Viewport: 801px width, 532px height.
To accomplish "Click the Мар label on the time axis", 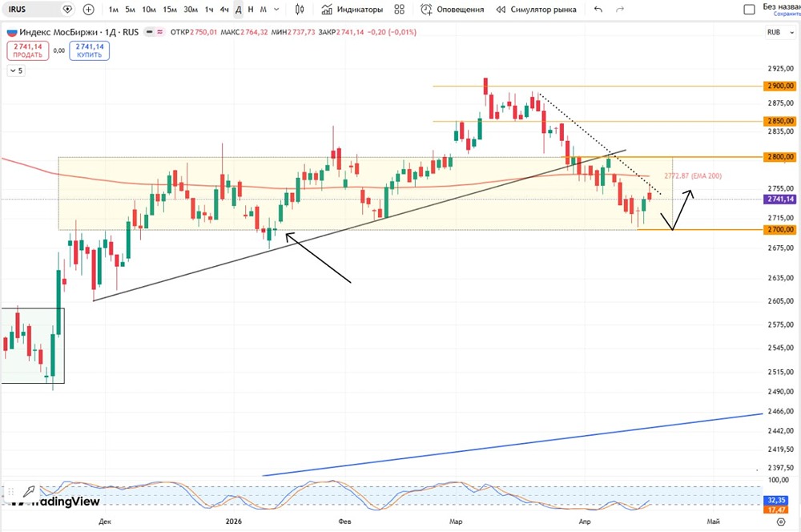I will (x=456, y=522).
